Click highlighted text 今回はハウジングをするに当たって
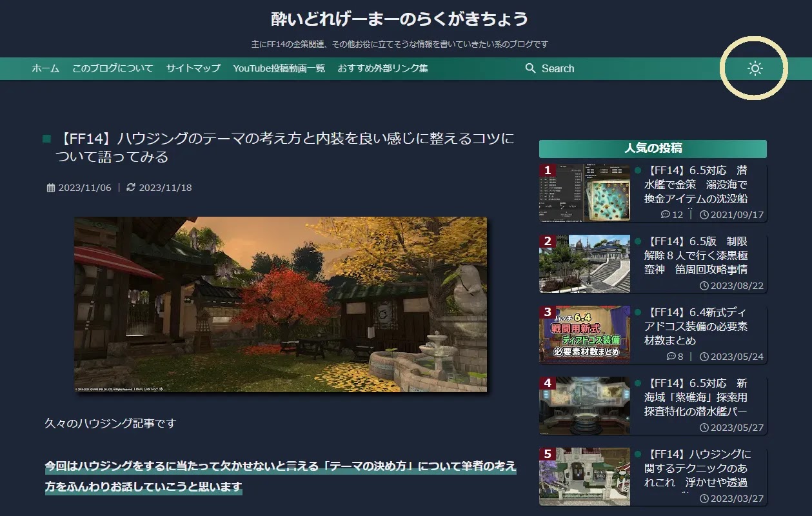 [281, 476]
